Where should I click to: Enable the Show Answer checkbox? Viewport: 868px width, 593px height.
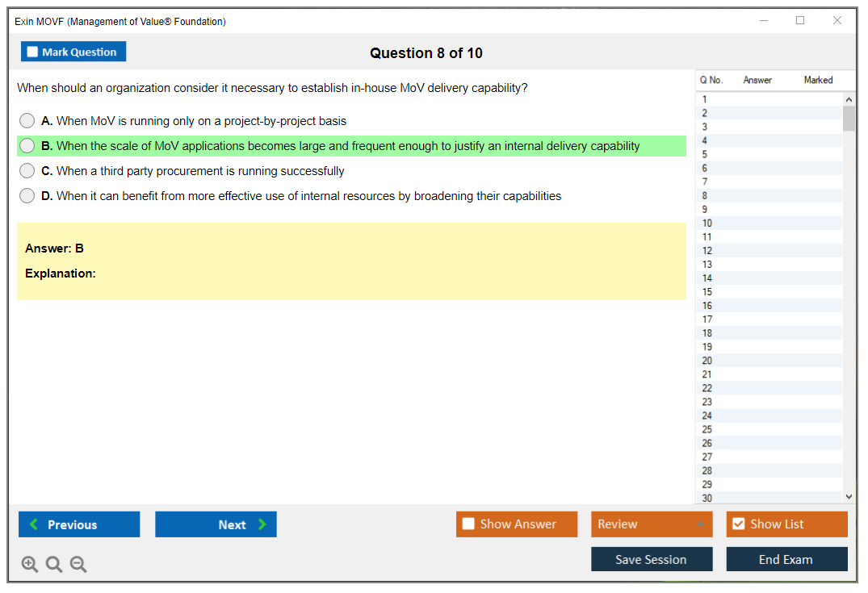click(x=468, y=524)
